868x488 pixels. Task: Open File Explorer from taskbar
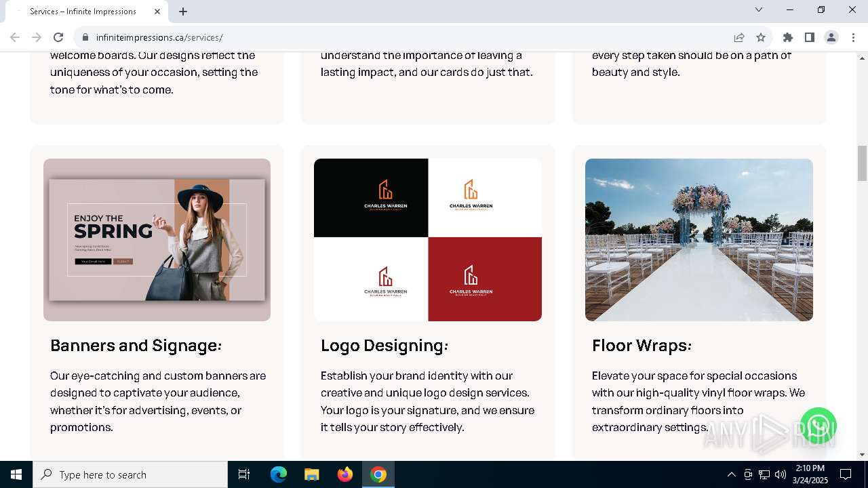pyautogui.click(x=311, y=474)
